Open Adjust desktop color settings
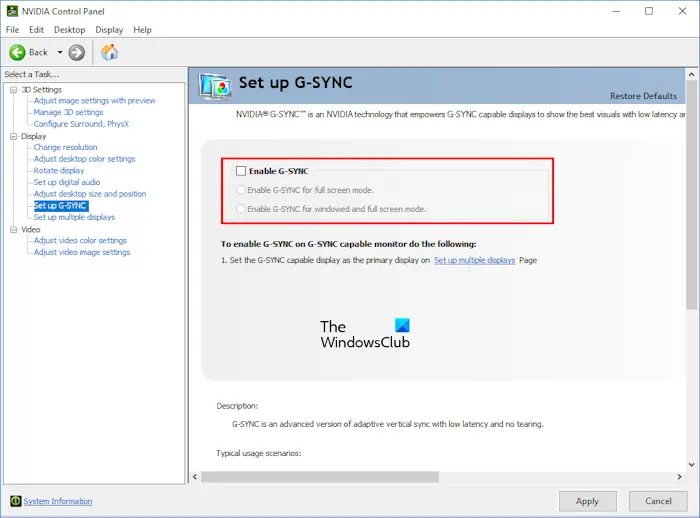Viewport: 700px width, 518px height. tap(84, 159)
